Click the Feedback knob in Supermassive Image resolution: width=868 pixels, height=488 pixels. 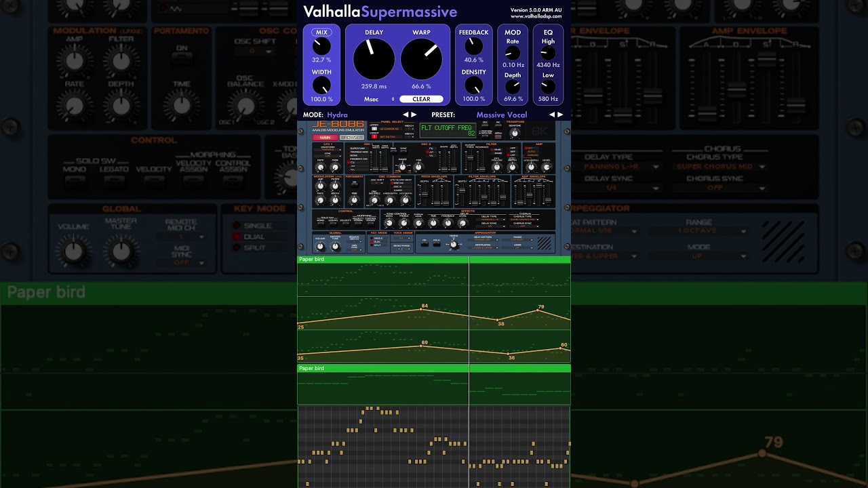coord(473,46)
